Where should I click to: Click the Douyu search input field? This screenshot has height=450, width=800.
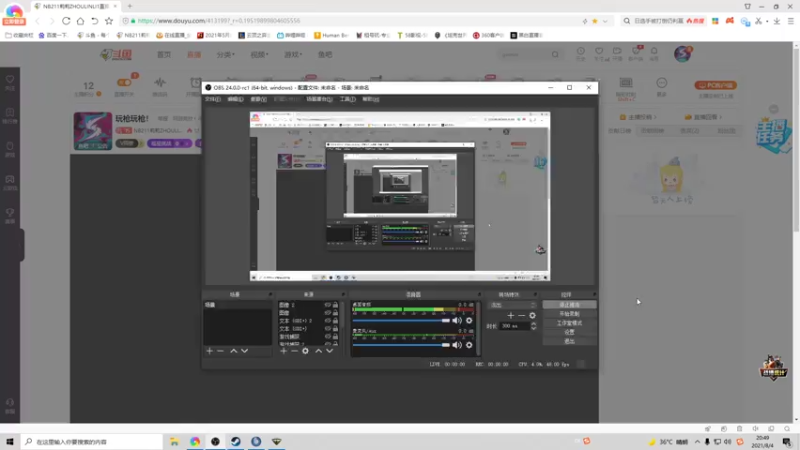[523, 55]
